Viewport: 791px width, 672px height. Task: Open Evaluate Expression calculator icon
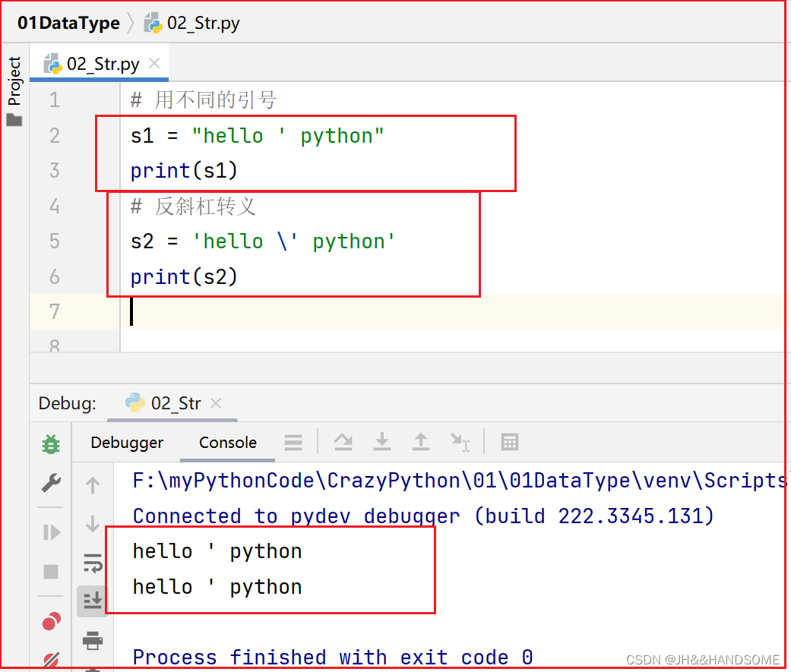(510, 442)
